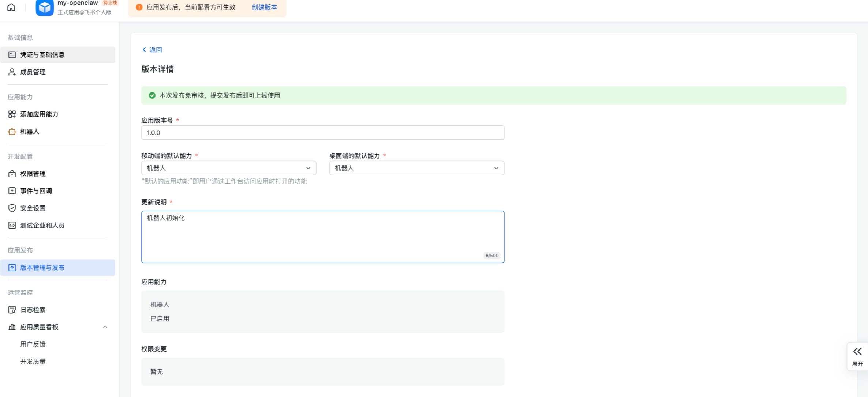Click the add app capability grid icon

click(x=12, y=114)
